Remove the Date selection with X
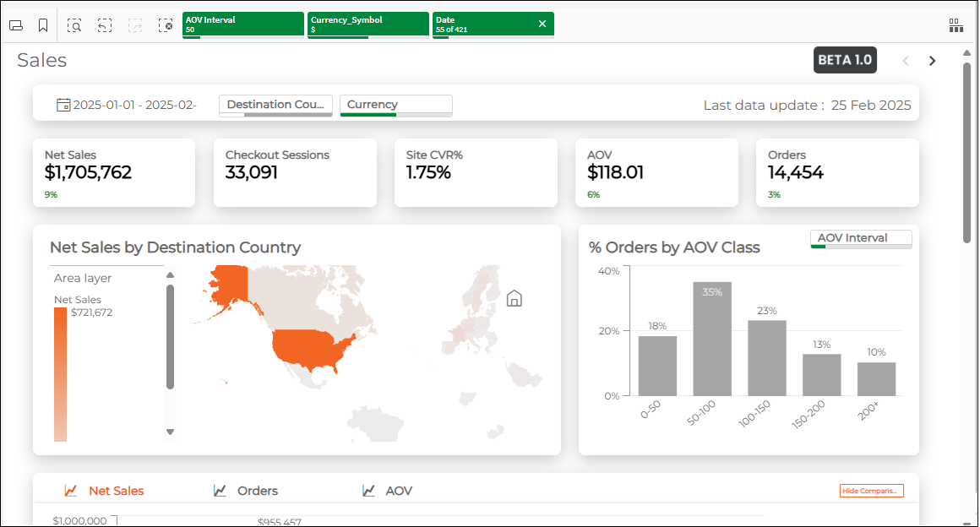This screenshot has height=527, width=980. [x=542, y=24]
